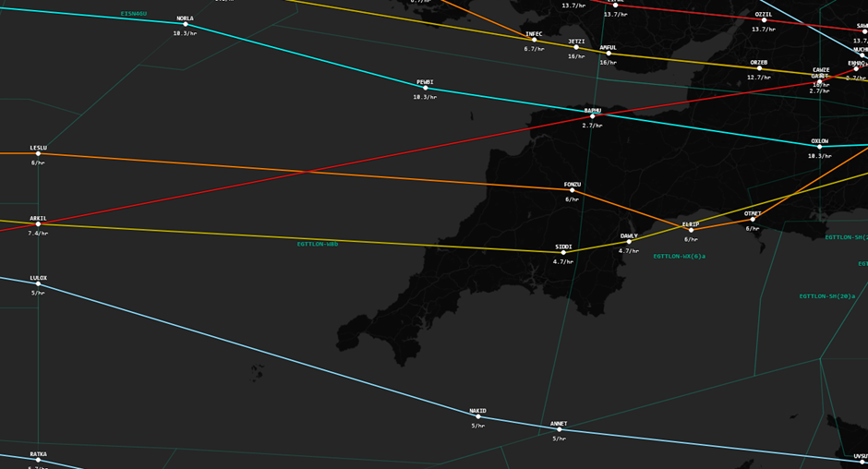The image size is (868, 469).
Task: Click the NORLA waypoint marker
Action: (186, 24)
